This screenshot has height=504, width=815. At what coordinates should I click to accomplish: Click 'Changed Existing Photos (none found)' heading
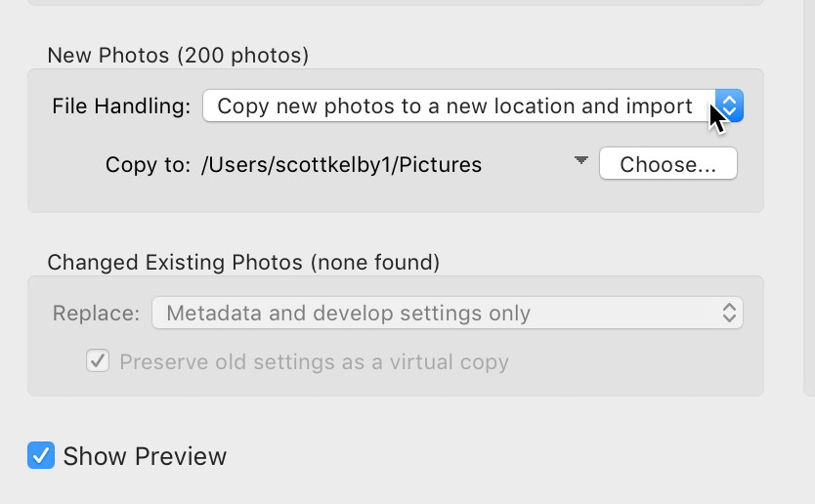[243, 262]
